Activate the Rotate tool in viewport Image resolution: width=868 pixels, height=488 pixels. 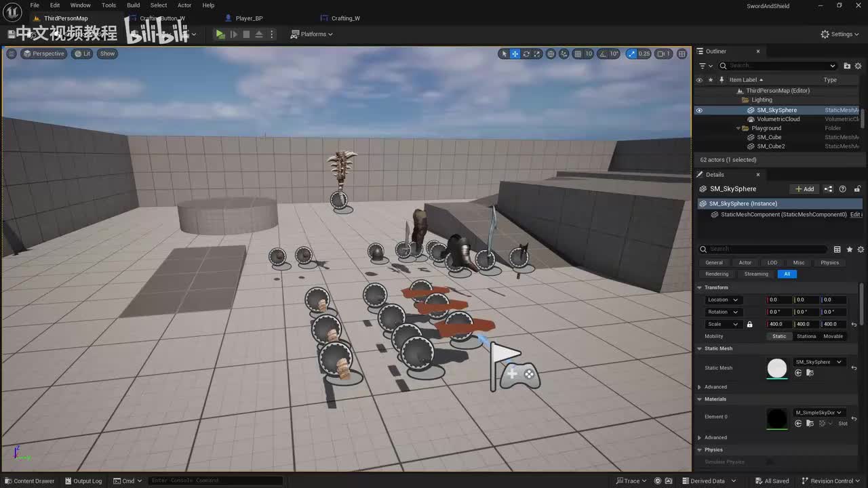[x=526, y=54]
